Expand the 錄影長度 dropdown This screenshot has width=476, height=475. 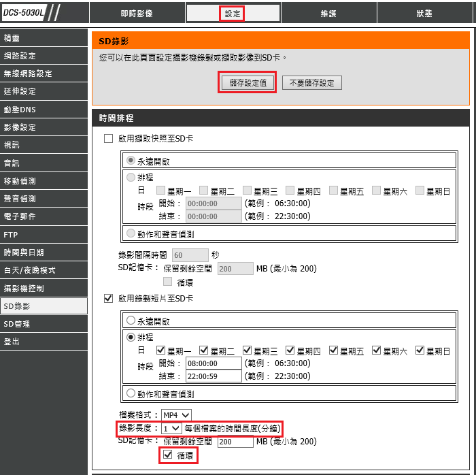[171, 428]
